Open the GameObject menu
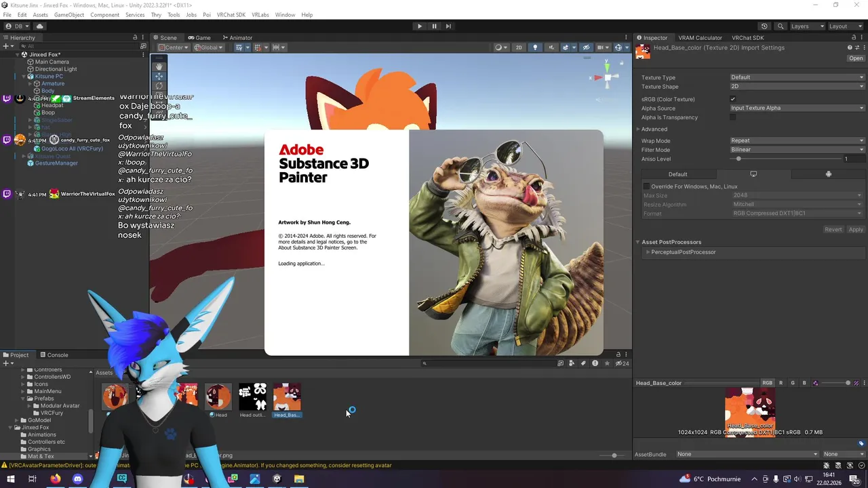The image size is (868, 488). pos(69,15)
